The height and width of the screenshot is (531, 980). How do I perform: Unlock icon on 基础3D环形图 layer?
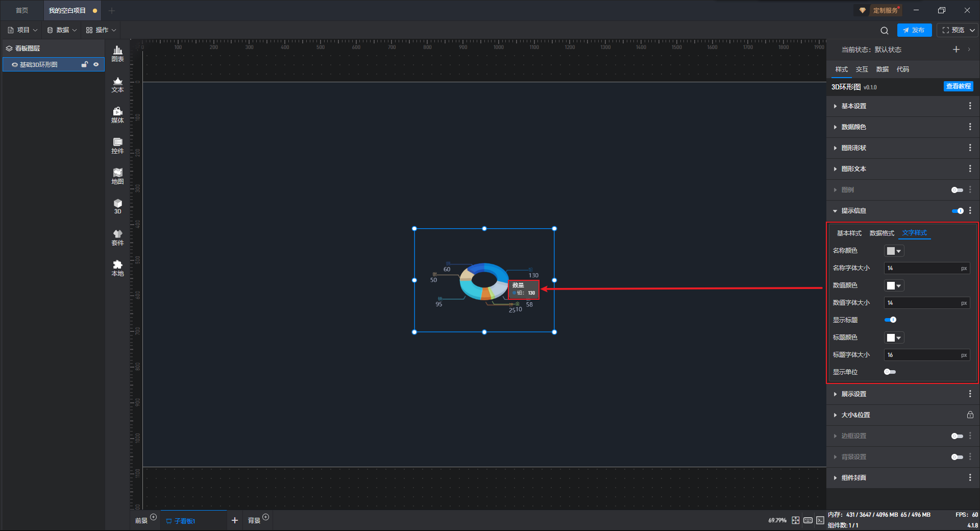[x=85, y=64]
